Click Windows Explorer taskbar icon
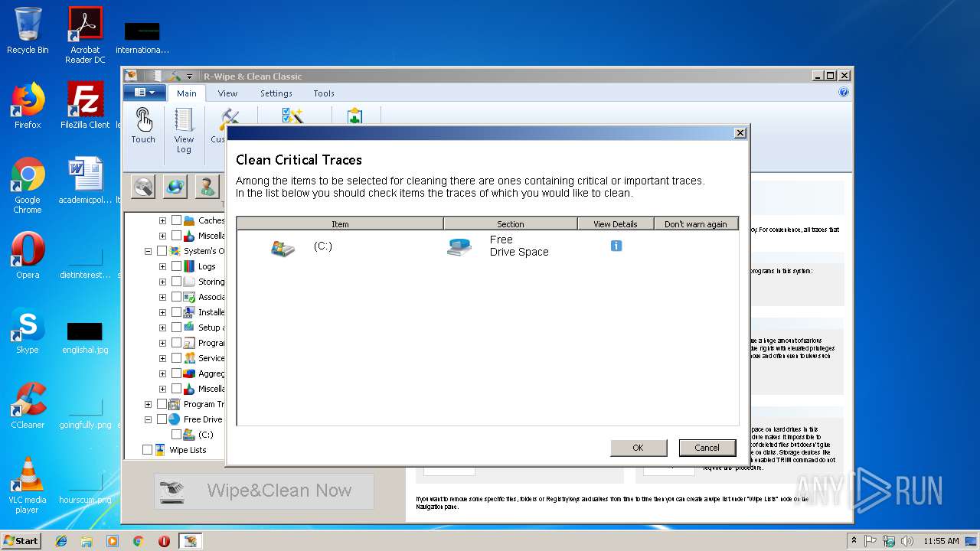 point(87,541)
